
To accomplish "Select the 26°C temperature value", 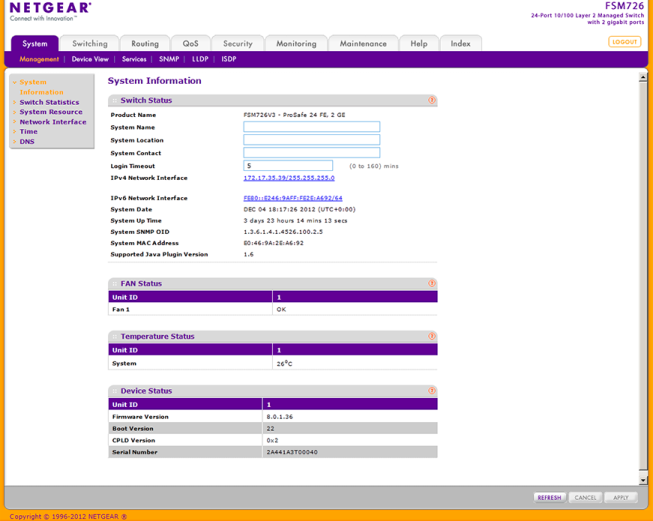I will [284, 364].
